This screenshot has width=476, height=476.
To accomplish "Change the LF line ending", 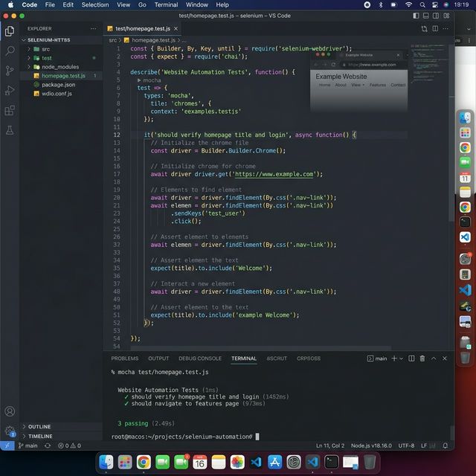I will [424, 446].
